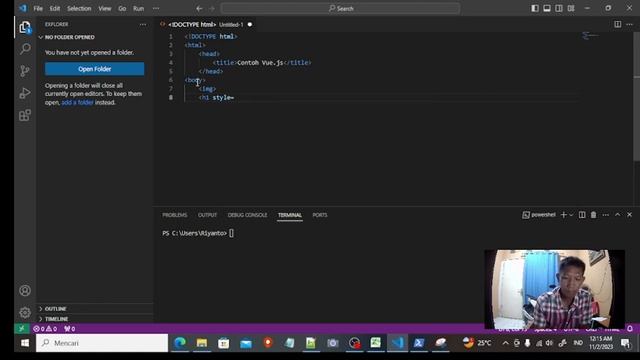
Task: Click the Mencari taskbar search box
Action: [x=102, y=343]
